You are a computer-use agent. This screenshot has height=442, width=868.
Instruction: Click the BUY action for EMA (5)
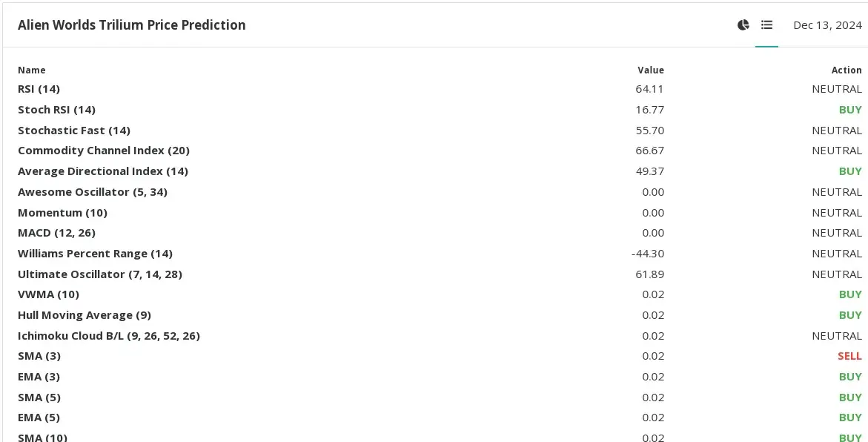pos(850,418)
